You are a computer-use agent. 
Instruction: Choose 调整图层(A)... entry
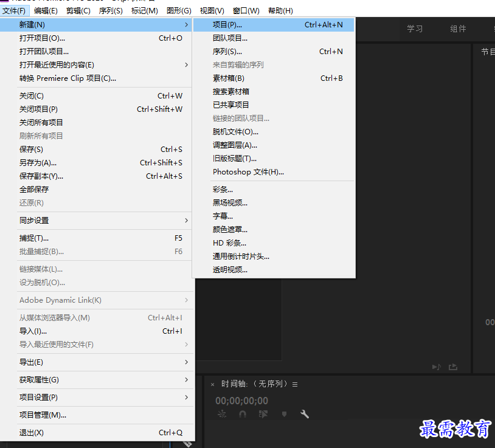click(274, 145)
